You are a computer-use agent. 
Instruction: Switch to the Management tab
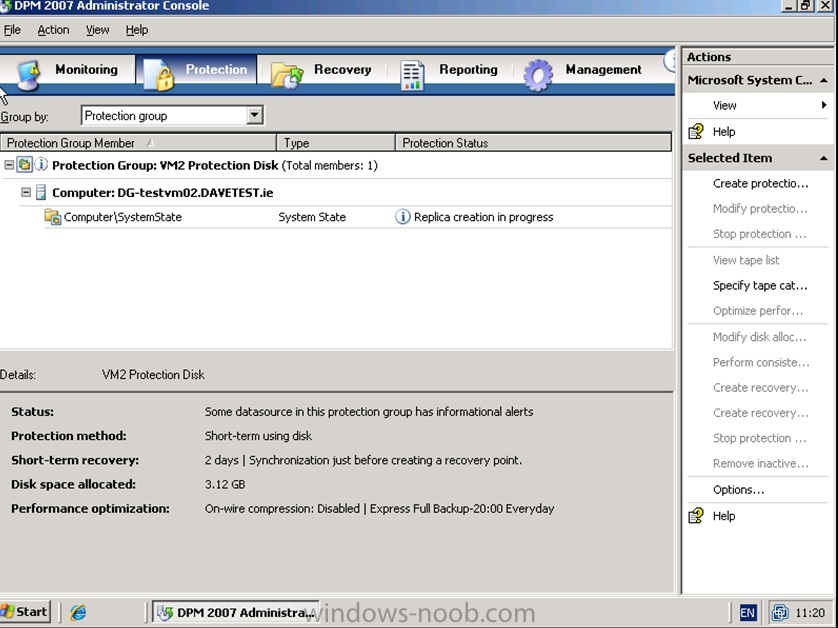588,72
